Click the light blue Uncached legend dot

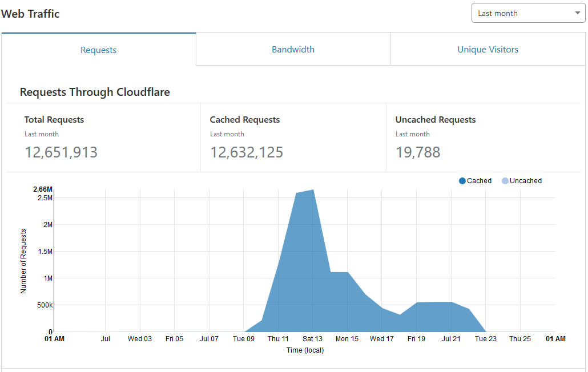coord(505,181)
